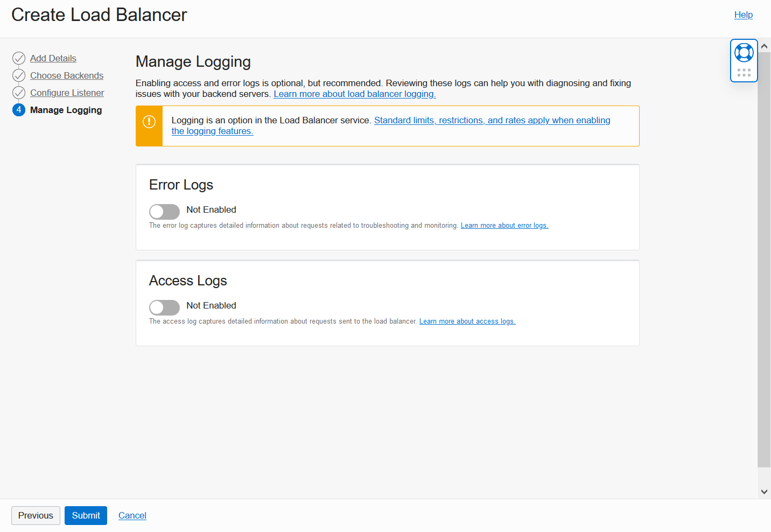771x532 pixels.
Task: Navigate to the Choose Backends step
Action: tap(67, 75)
